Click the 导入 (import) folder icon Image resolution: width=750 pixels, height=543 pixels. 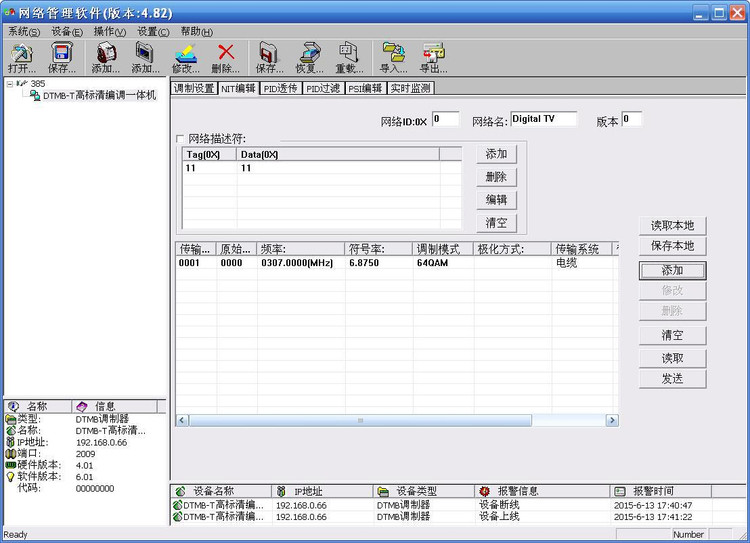coord(394,57)
